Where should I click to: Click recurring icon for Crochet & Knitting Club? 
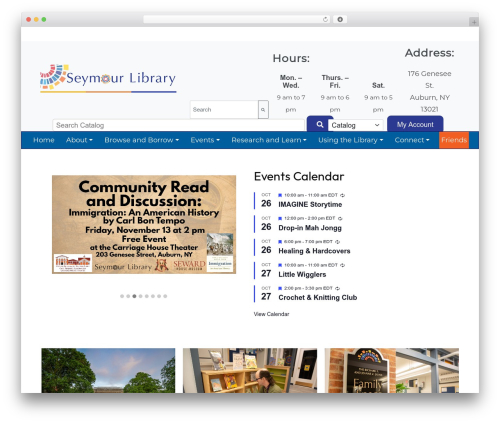point(337,288)
